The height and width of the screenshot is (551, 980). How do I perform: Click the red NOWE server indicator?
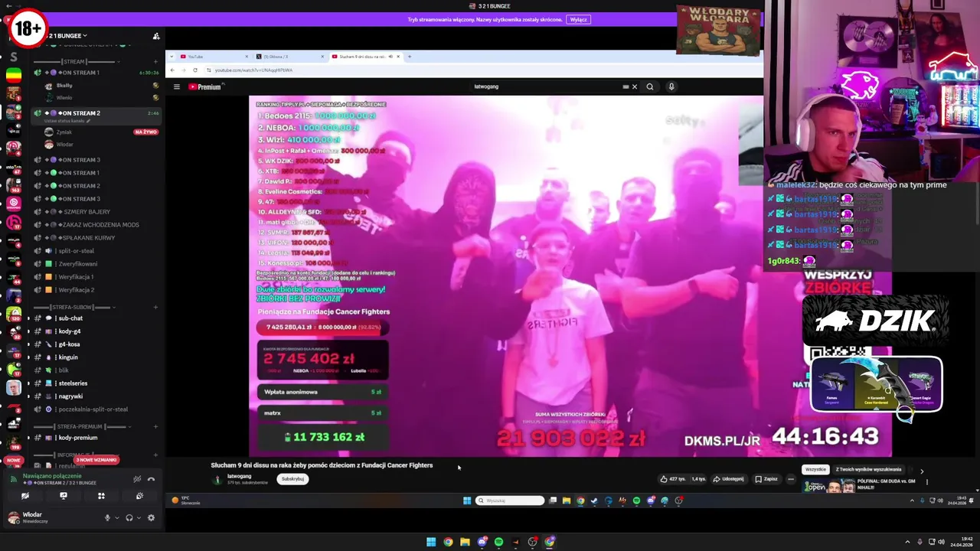13,460
